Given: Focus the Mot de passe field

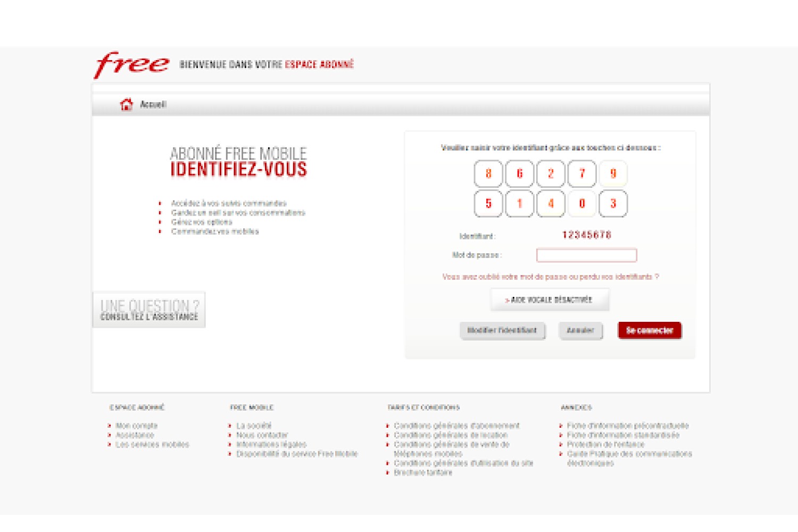Looking at the screenshot, I should [586, 255].
